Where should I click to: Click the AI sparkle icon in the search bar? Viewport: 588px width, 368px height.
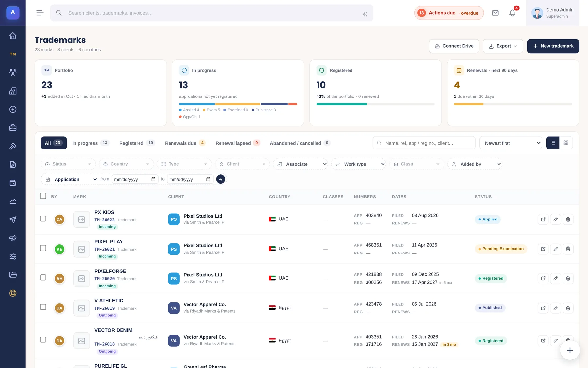[x=365, y=14]
